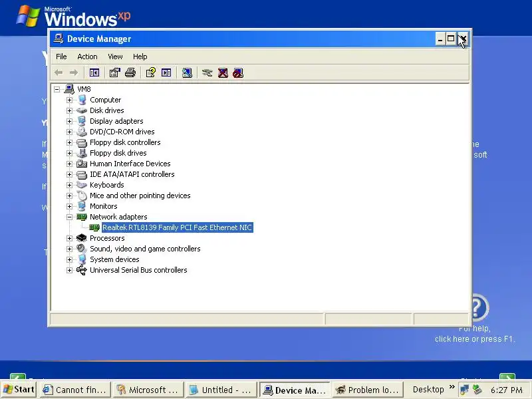Click the DVD/CD-ROM drives disc icon

[82, 132]
